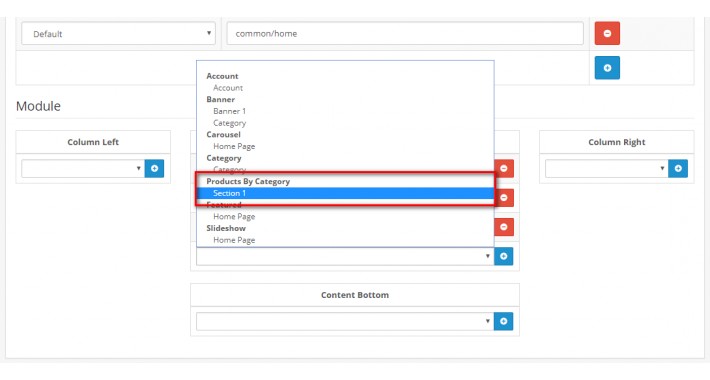Click the Banner group label
Image resolution: width=710 pixels, height=380 pixels.
[220, 99]
